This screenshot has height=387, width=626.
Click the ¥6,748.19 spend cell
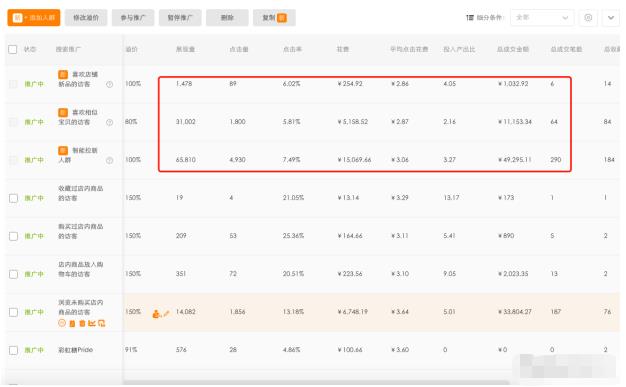click(x=353, y=312)
